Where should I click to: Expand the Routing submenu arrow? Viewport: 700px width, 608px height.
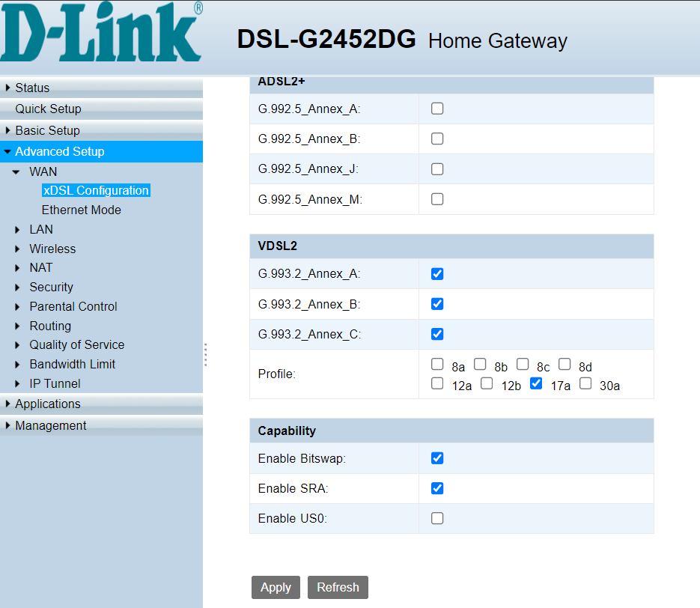pos(17,326)
